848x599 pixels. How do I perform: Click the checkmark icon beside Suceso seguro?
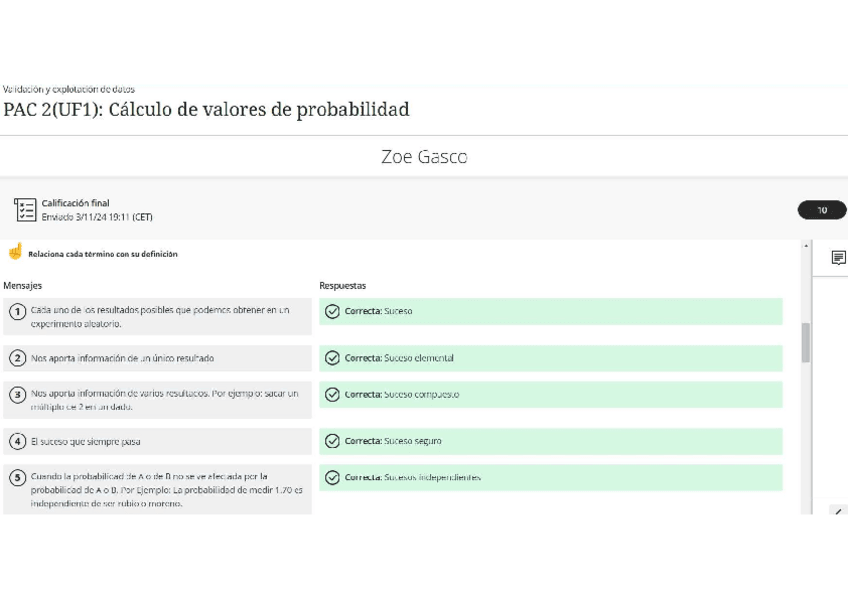tap(333, 441)
